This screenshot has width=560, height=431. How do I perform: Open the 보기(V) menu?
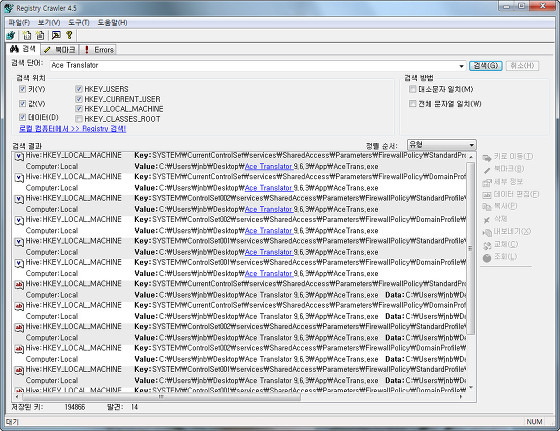pos(49,22)
